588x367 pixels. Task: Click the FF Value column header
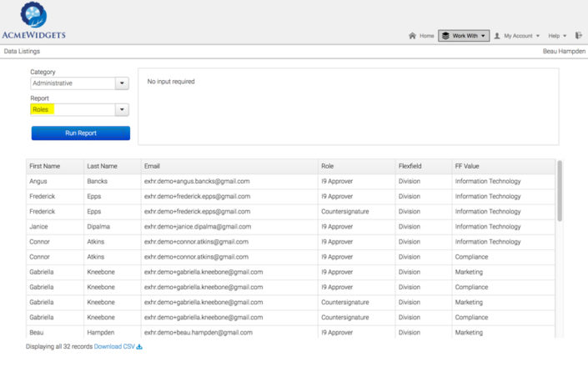(467, 166)
